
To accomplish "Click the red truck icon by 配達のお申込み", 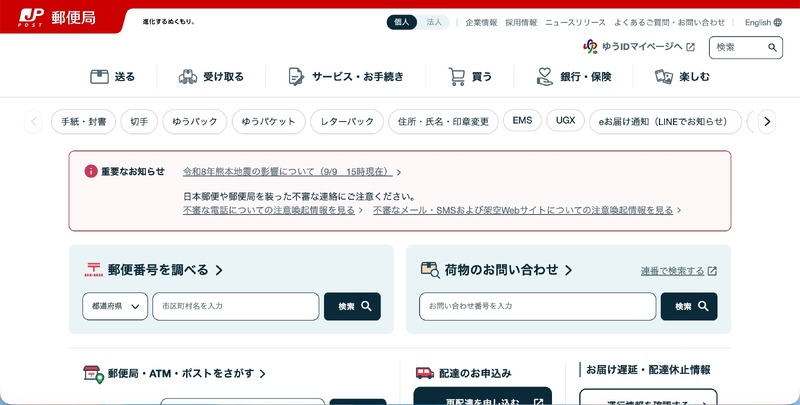I will click(x=425, y=373).
